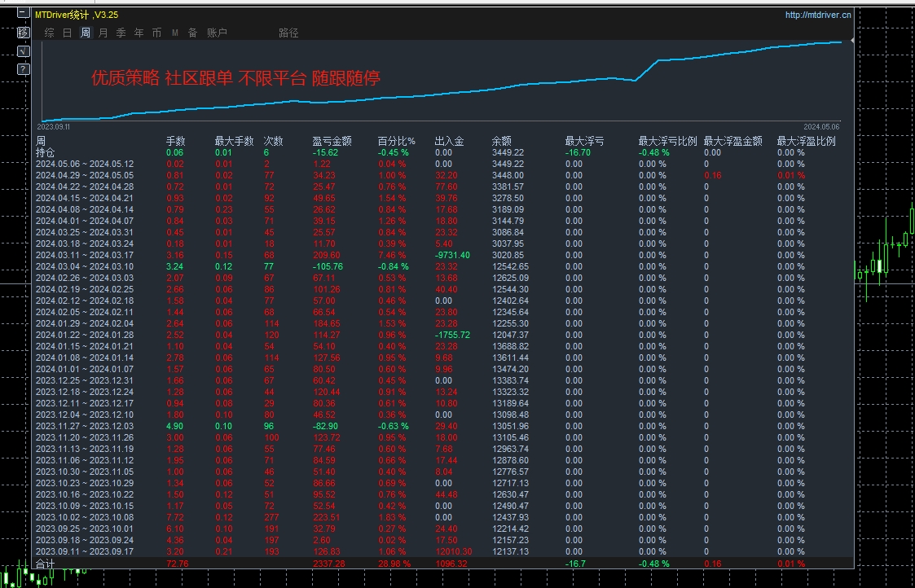The image size is (915, 588).
Task: Click the end marker on equity curve
Action: [x=851, y=40]
